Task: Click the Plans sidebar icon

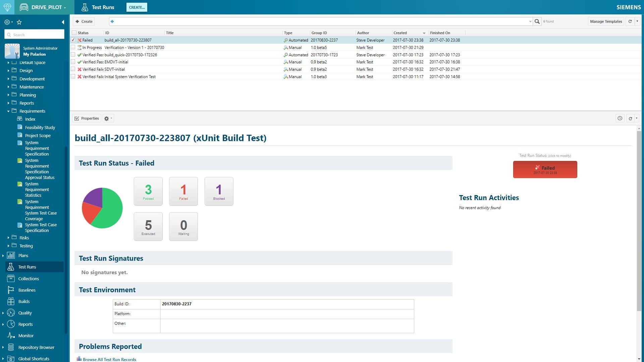Action: (11, 255)
